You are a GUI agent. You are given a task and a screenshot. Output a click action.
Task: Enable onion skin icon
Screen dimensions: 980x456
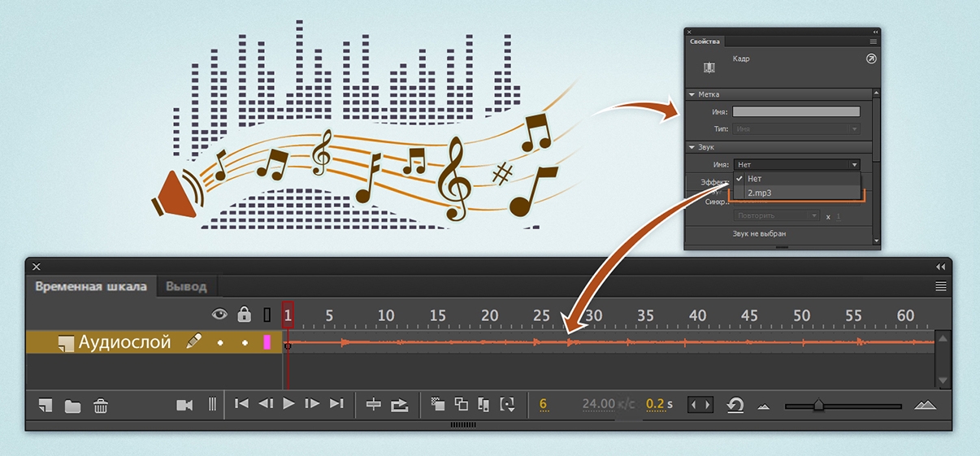pos(438,404)
